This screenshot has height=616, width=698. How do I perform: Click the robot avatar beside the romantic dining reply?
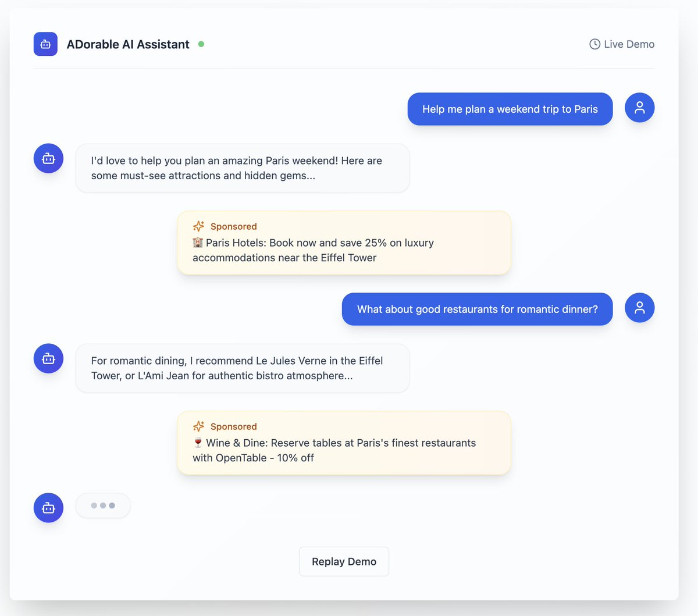point(48,358)
